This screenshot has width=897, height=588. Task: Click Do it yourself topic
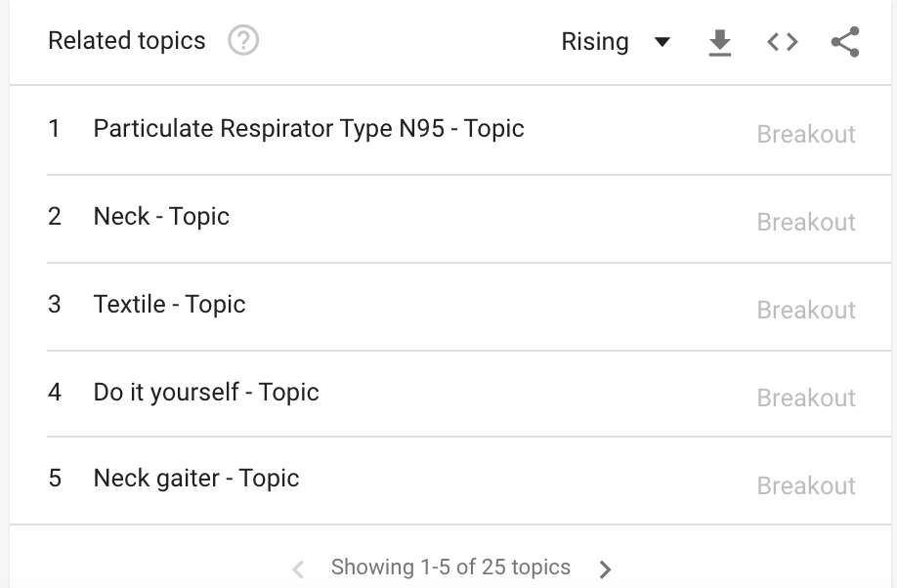[206, 393]
